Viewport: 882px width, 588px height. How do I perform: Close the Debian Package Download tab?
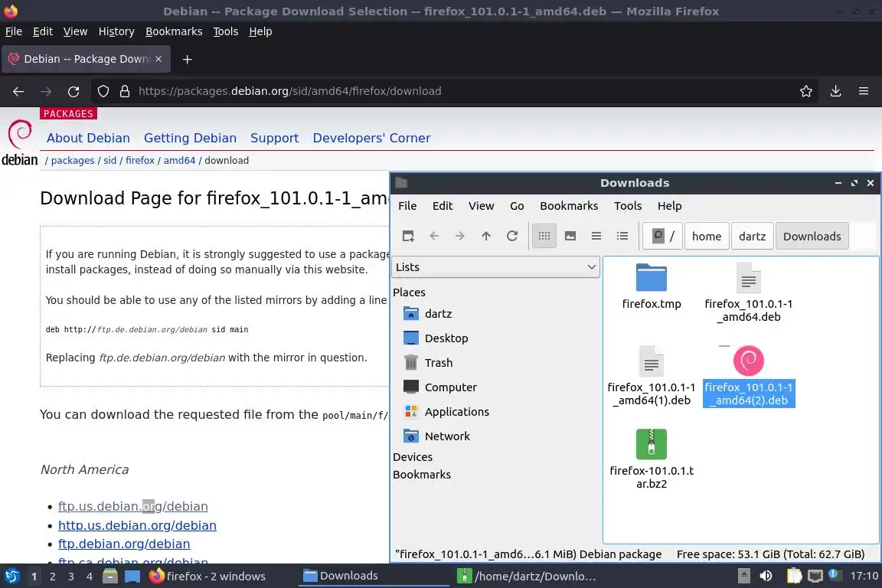(x=158, y=59)
